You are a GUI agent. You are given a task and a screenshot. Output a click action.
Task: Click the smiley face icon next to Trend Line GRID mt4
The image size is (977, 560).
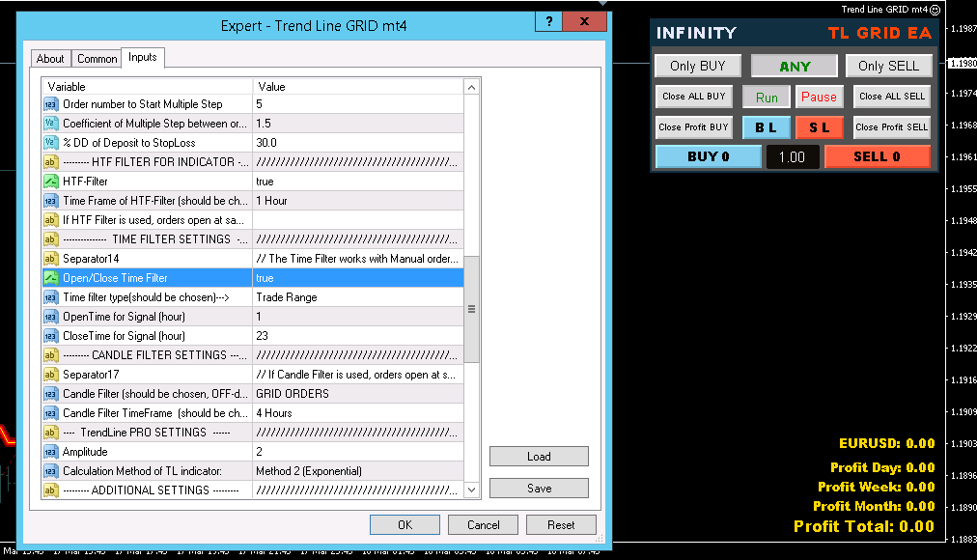point(935,10)
